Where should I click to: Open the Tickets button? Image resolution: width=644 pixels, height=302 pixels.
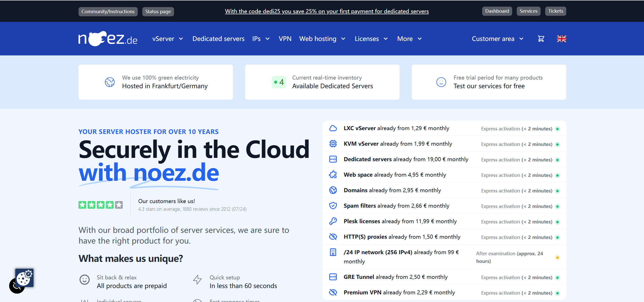[556, 11]
